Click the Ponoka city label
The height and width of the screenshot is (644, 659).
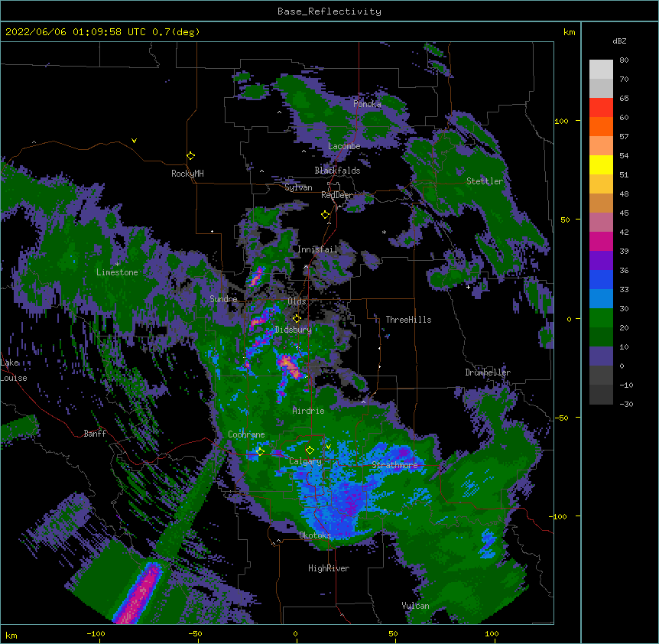[367, 104]
